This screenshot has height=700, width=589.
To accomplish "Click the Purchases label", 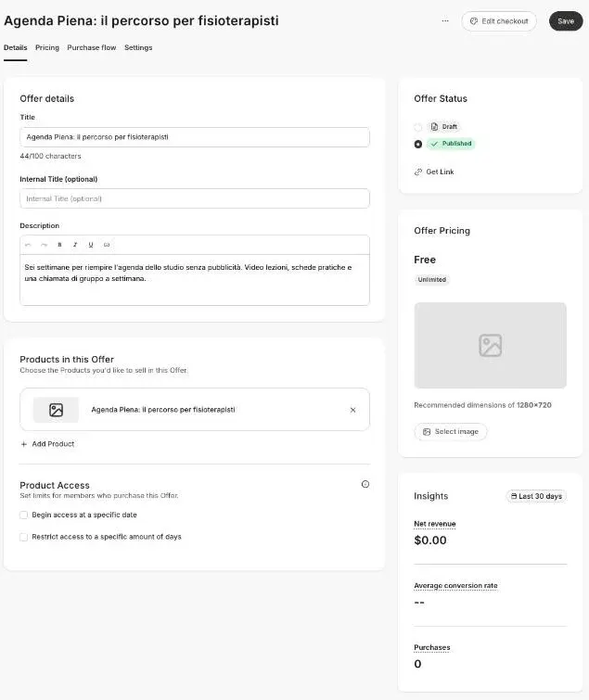I will pyautogui.click(x=432, y=647).
